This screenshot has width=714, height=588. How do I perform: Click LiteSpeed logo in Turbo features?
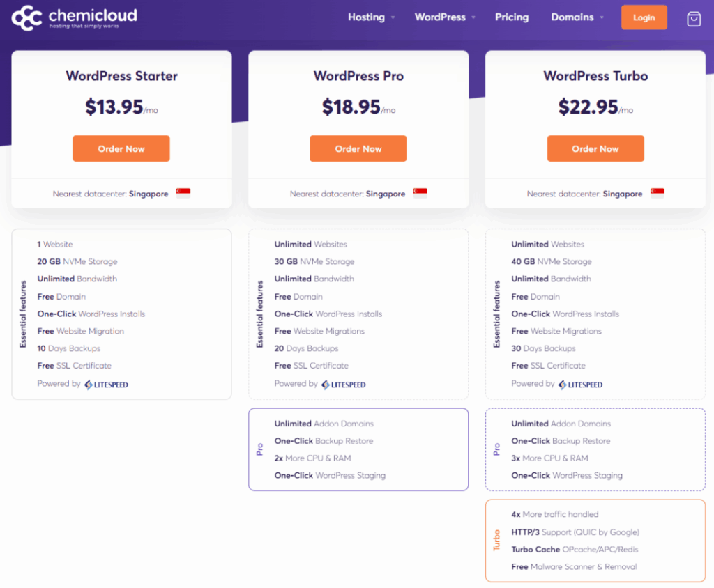(x=581, y=384)
